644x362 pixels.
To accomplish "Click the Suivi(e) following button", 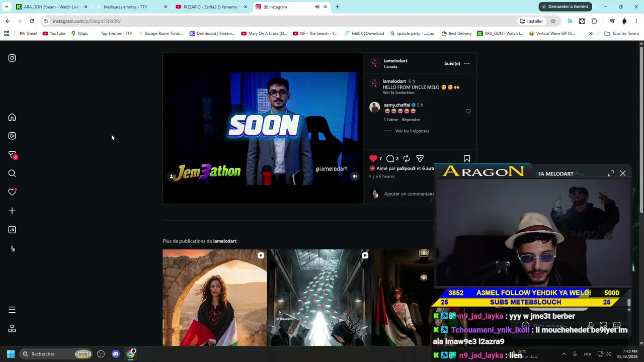I will pos(452,63).
